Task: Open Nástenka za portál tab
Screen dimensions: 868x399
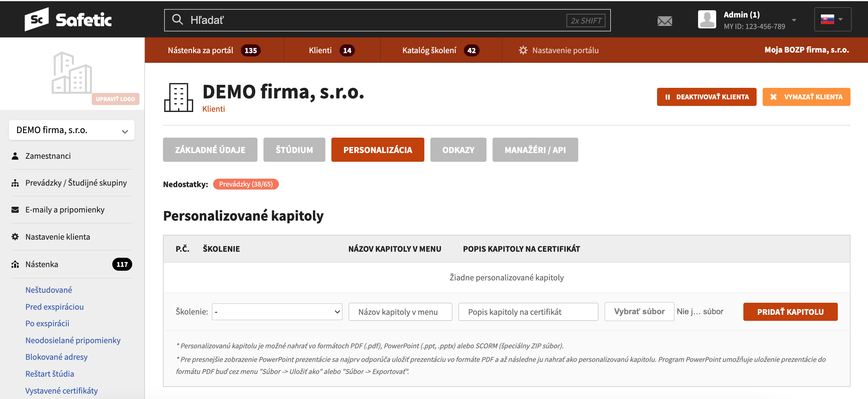Action: pyautogui.click(x=214, y=50)
